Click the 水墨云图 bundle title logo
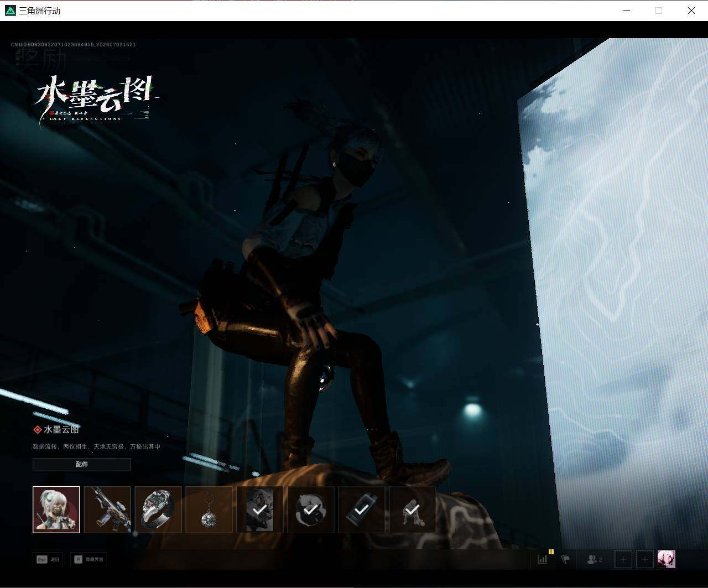Screen dimensions: 708x588 (x=95, y=100)
